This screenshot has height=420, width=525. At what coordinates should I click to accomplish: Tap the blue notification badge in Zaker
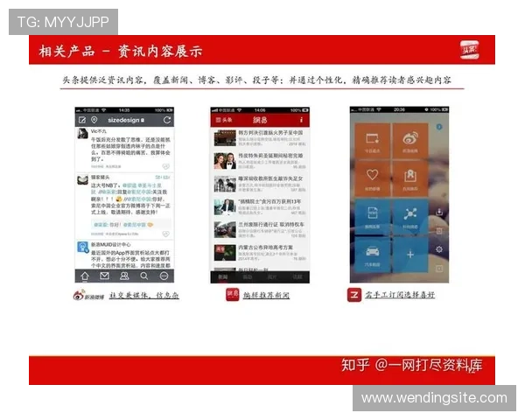(439, 127)
